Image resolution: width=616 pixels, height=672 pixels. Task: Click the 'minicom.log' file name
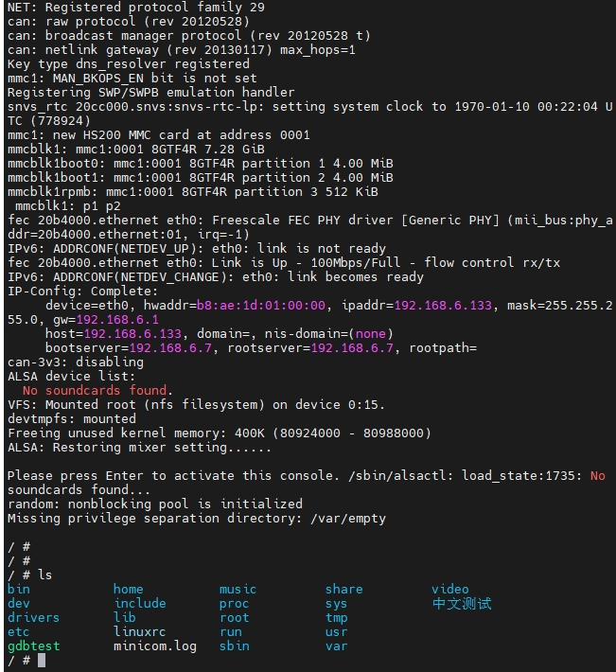pyautogui.click(x=155, y=645)
